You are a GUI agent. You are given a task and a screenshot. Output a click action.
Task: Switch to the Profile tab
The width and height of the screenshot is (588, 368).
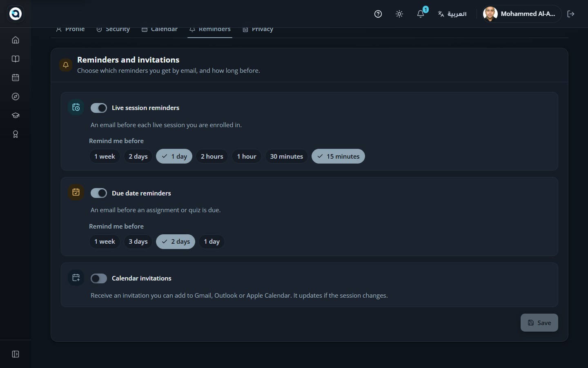click(70, 29)
